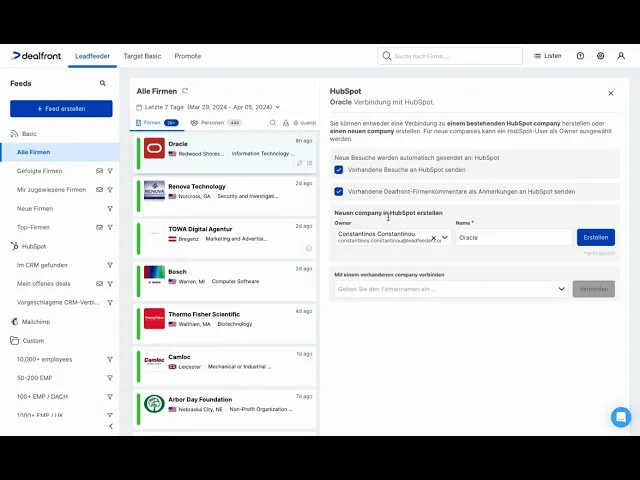
Task: Select the Renova Technology company card
Action: 224,196
